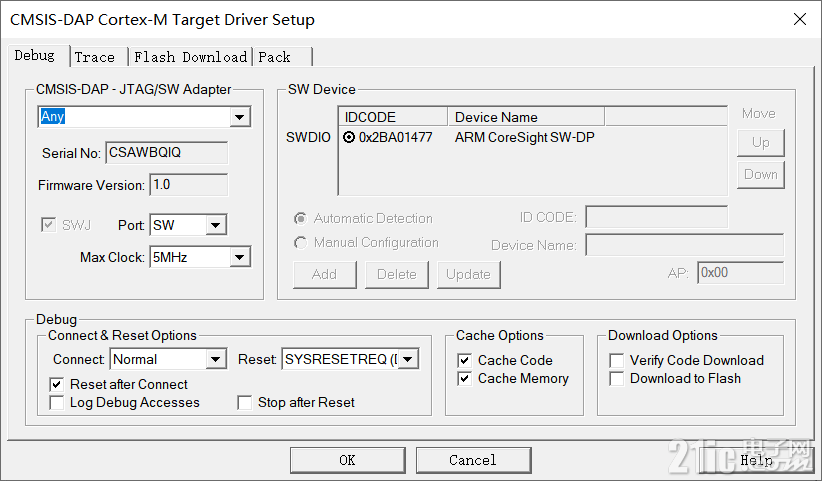Click the Device Name input field
Image resolution: width=822 pixels, height=481 pixels.
point(685,245)
